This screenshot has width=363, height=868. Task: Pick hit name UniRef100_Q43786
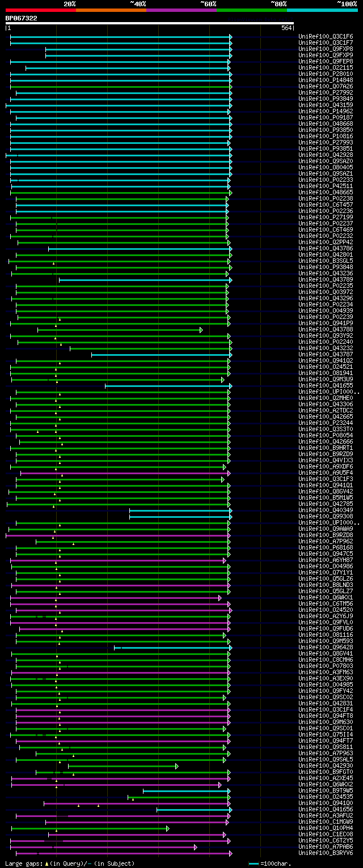click(326, 249)
